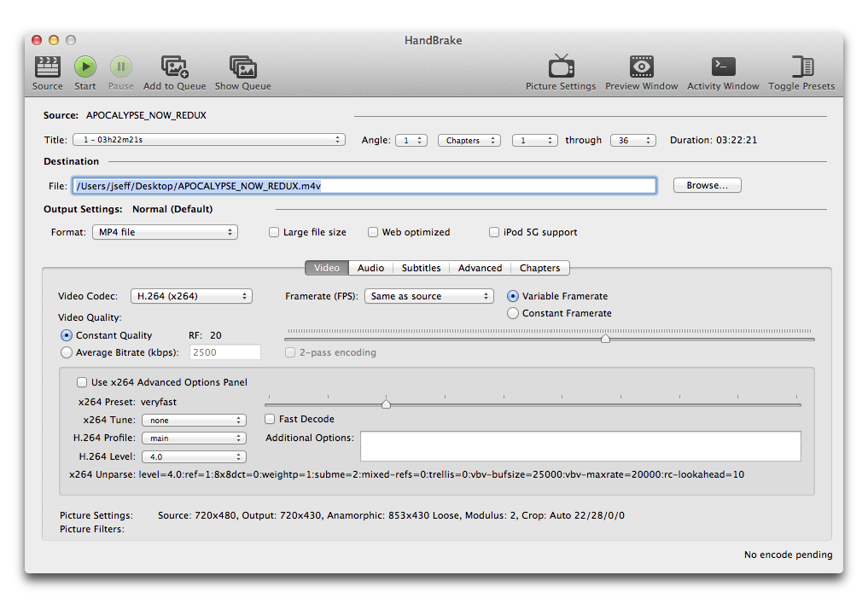Switch to the Audio tab
The height and width of the screenshot is (604, 868).
(x=371, y=268)
